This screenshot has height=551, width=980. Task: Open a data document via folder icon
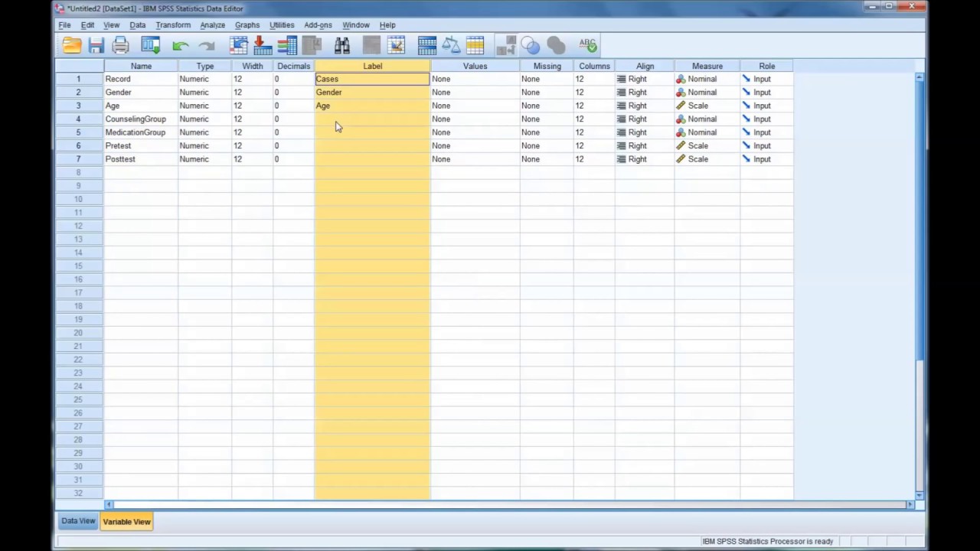pyautogui.click(x=72, y=46)
